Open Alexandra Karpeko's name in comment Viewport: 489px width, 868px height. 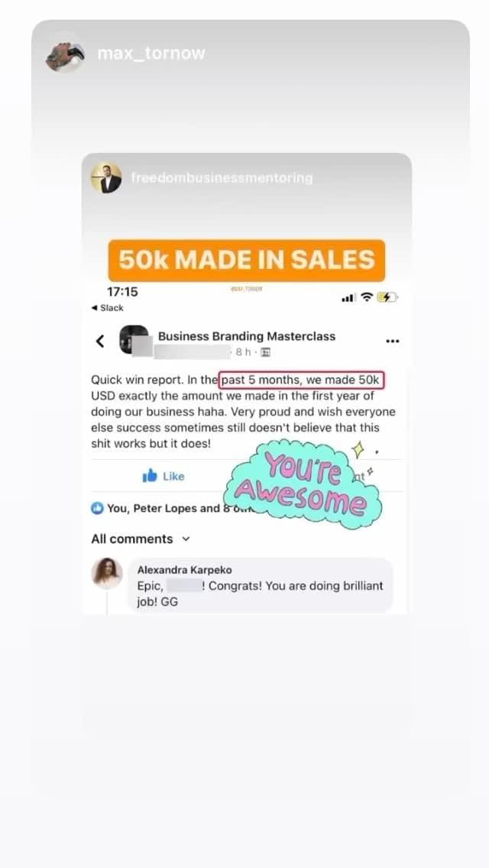point(184,570)
